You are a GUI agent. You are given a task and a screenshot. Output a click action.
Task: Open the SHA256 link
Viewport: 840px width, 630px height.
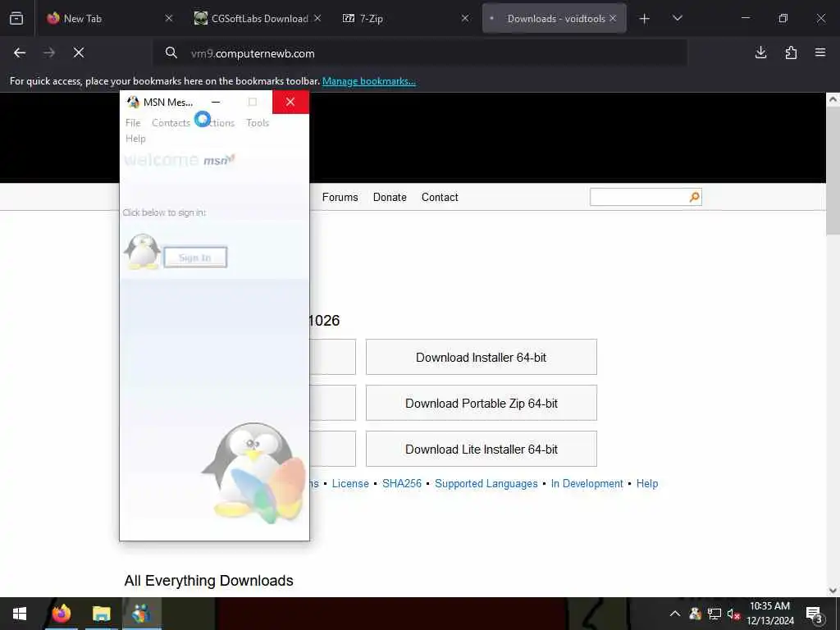402,483
